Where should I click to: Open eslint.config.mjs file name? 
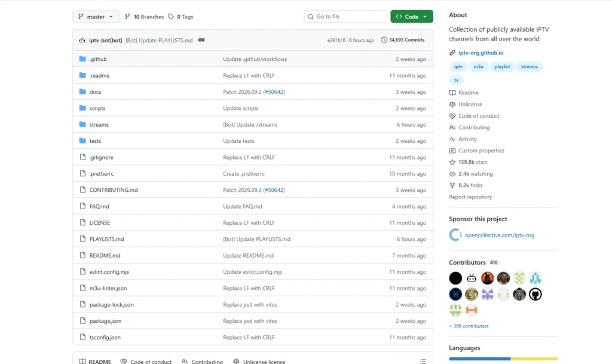[x=109, y=272]
